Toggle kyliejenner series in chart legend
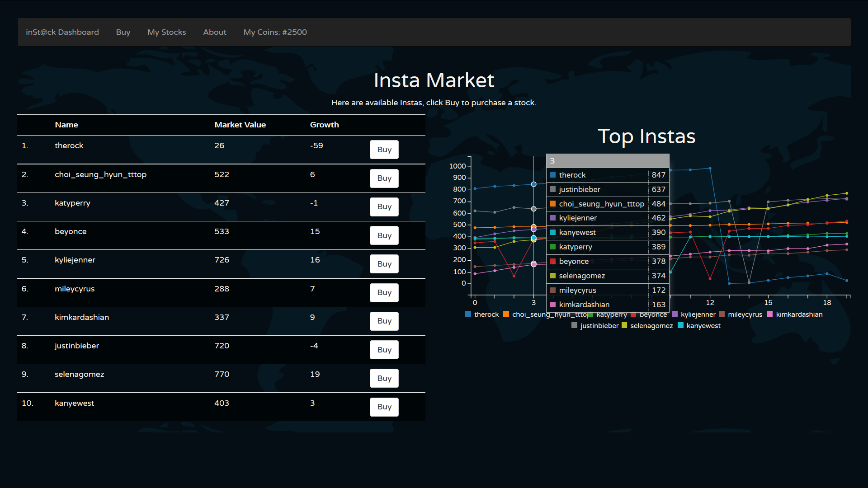The image size is (868, 488). coord(694,314)
